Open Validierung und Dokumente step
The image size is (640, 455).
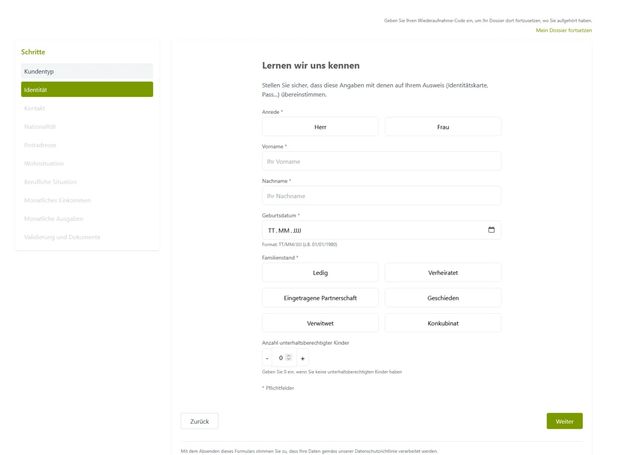(87, 237)
